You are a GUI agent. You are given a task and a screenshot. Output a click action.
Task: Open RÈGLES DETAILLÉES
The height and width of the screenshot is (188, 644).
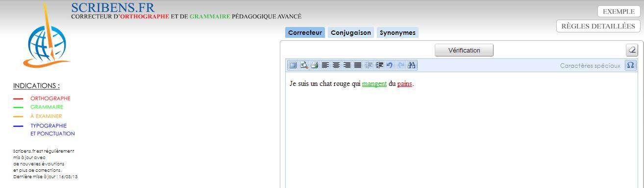pyautogui.click(x=598, y=26)
